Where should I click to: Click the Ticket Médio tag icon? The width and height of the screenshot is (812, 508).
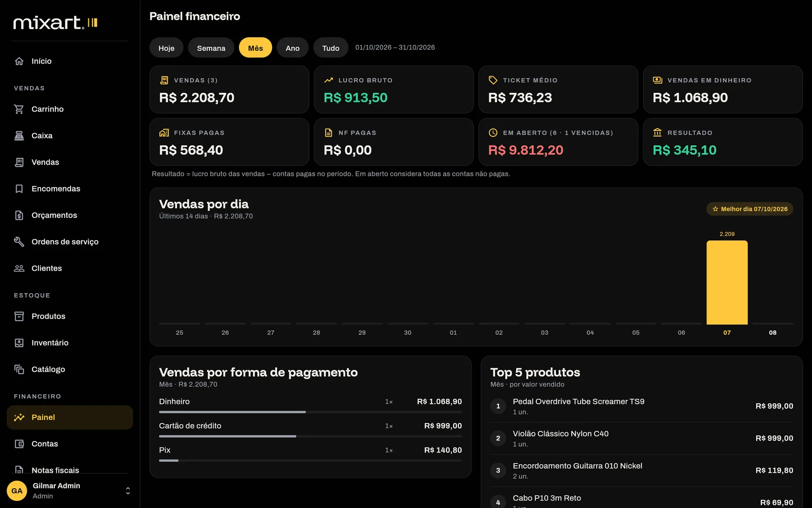[493, 80]
